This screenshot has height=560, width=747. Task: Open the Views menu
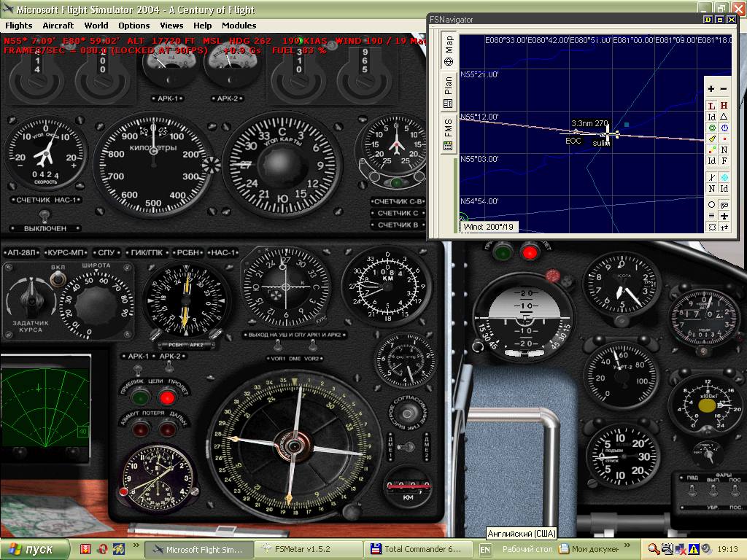(171, 26)
